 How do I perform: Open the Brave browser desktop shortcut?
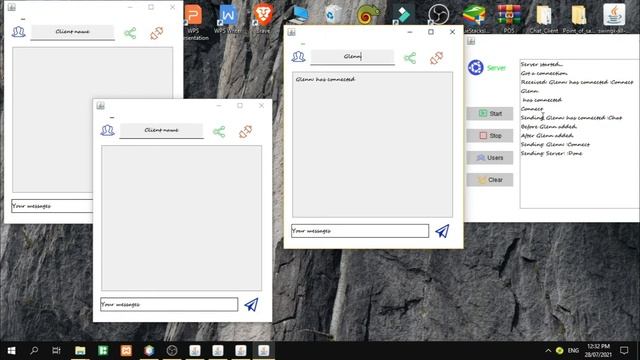click(263, 19)
